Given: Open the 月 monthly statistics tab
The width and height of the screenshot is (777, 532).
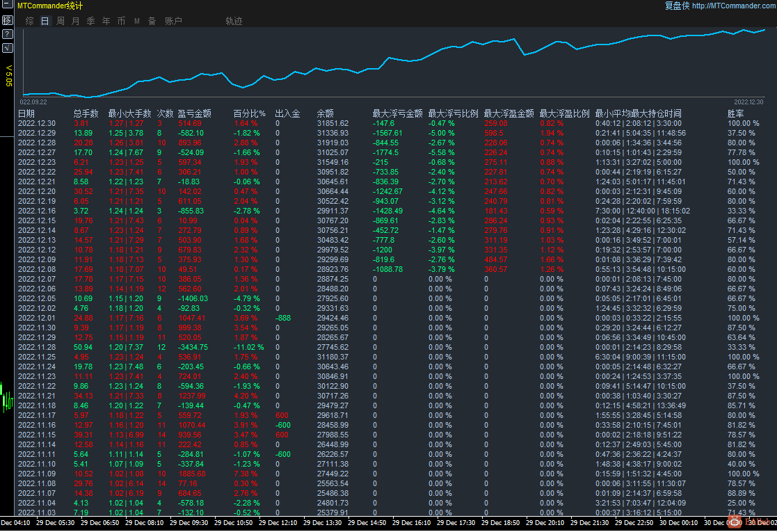Looking at the screenshot, I should coord(76,21).
